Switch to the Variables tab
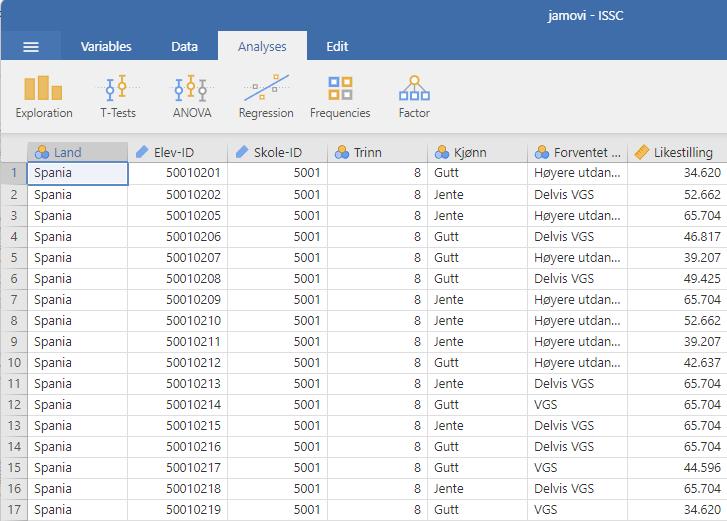Image resolution: width=727 pixels, height=521 pixels. tap(106, 47)
